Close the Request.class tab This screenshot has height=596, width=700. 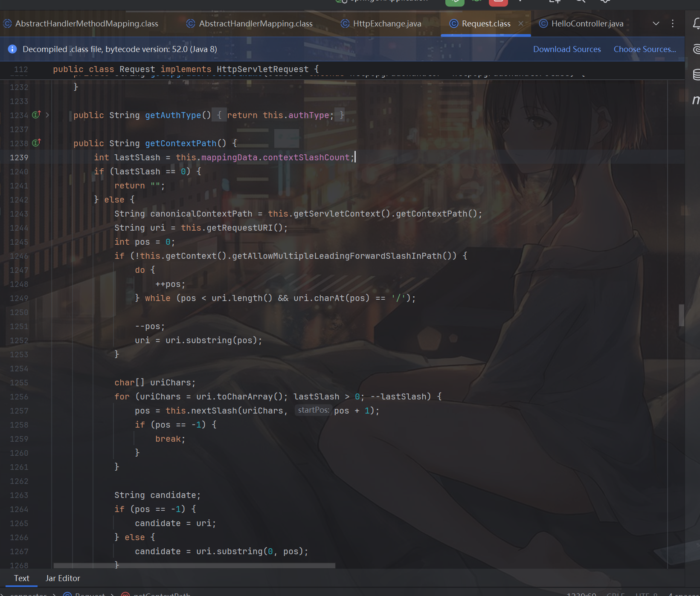pos(521,23)
